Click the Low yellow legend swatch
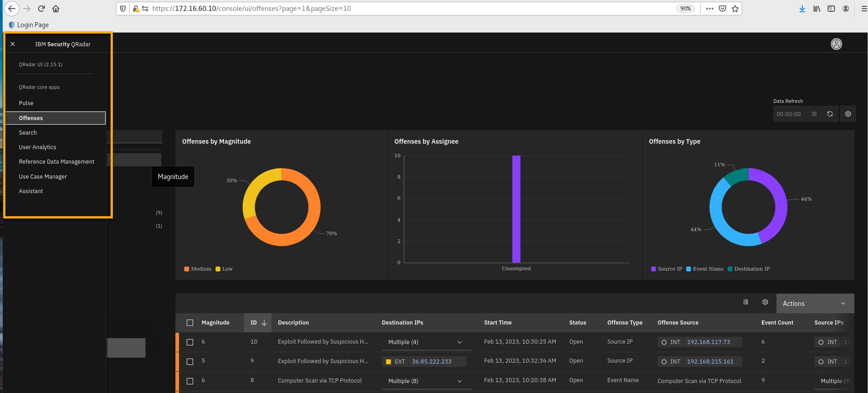 (218, 269)
